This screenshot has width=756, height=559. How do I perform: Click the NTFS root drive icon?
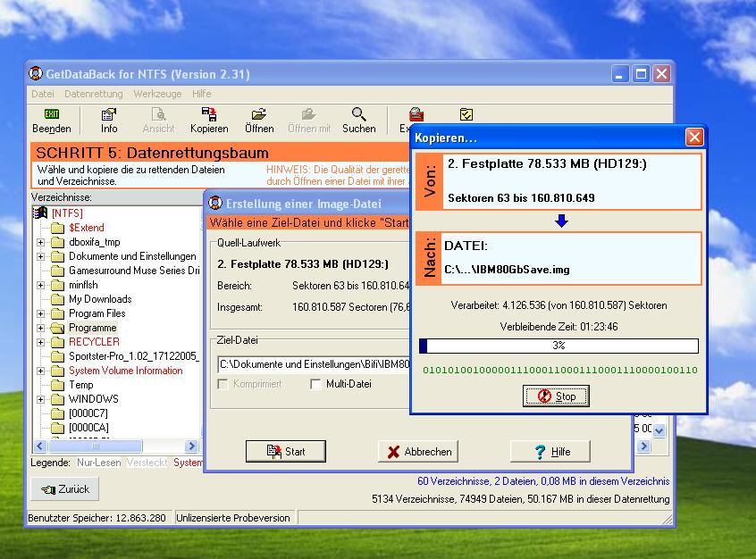click(x=40, y=213)
